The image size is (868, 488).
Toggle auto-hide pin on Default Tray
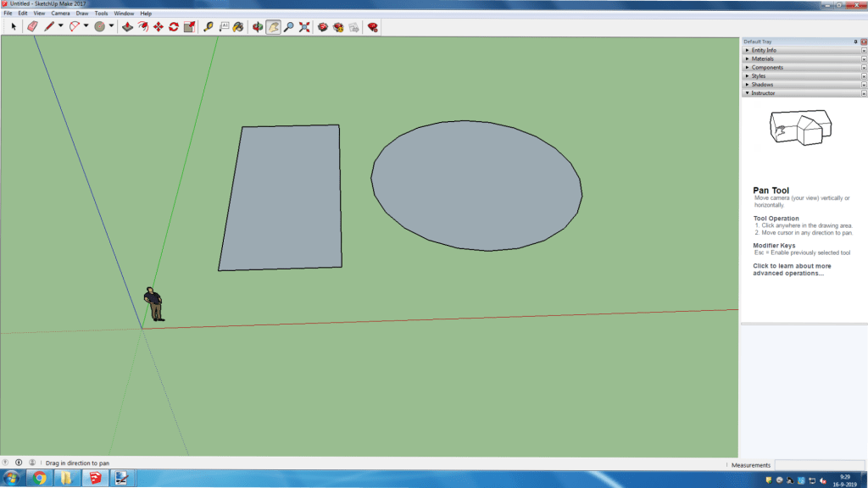coord(855,42)
